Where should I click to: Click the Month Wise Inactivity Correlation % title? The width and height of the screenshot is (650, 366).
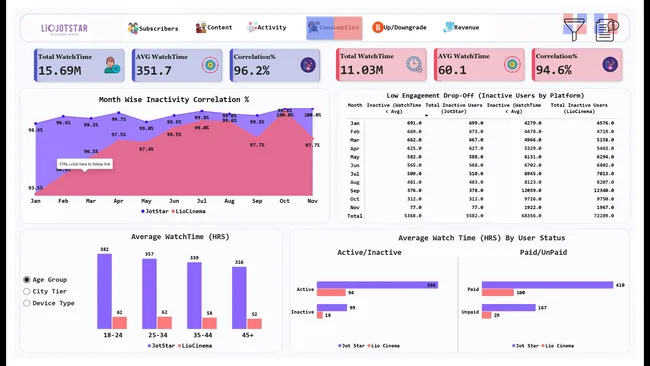pyautogui.click(x=174, y=100)
